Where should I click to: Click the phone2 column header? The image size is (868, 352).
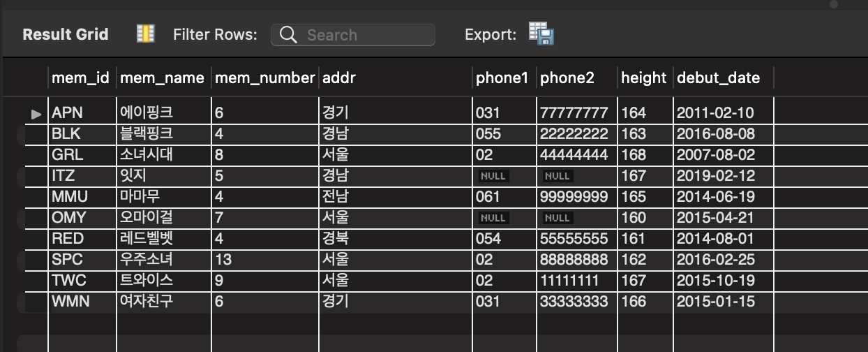click(x=576, y=78)
